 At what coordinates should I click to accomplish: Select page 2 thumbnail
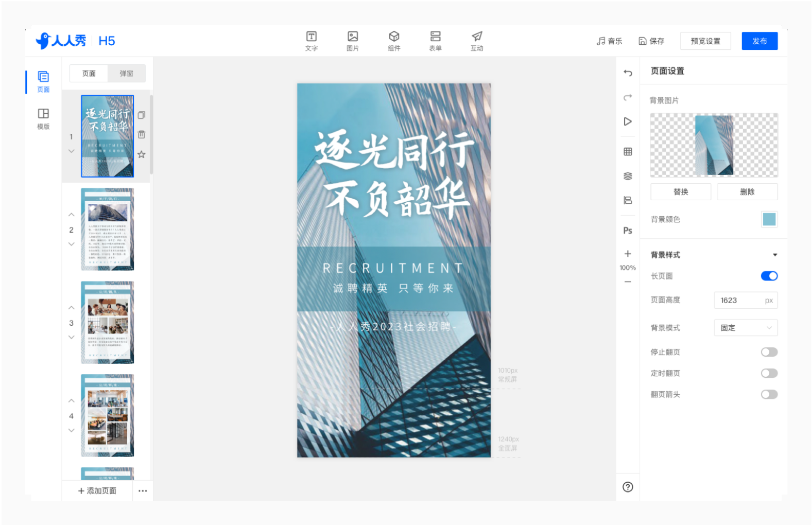[x=108, y=230]
